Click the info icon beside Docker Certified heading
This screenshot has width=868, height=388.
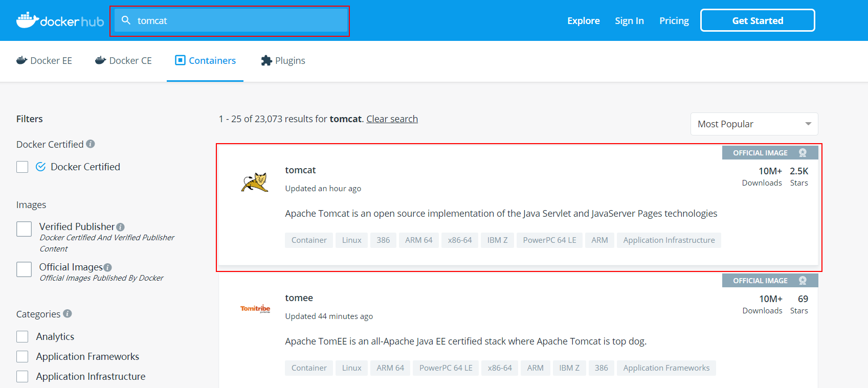[91, 144]
